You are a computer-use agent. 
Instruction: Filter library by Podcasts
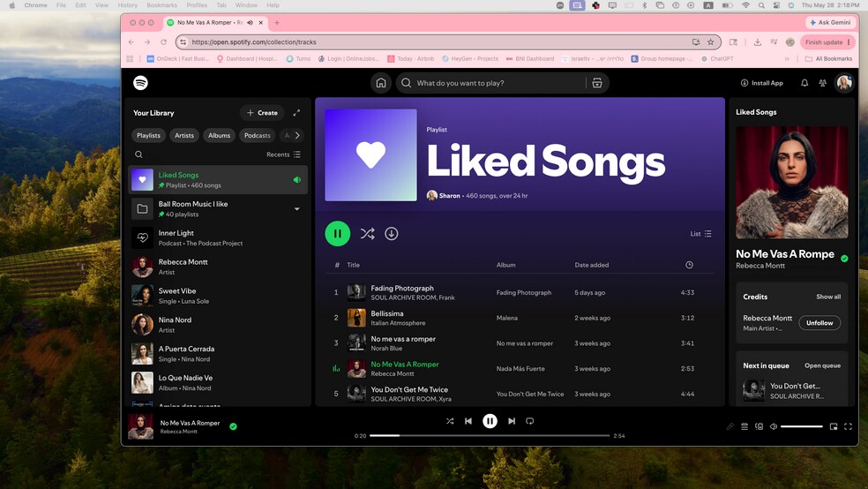(258, 135)
